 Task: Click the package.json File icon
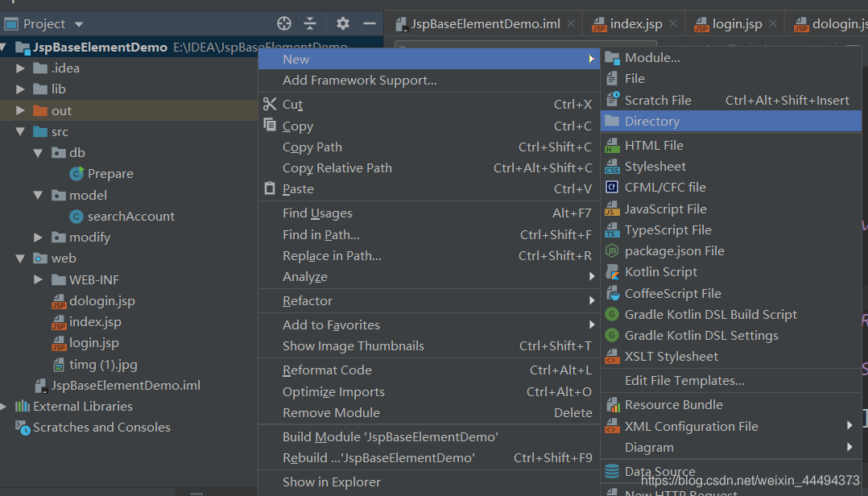coord(612,250)
